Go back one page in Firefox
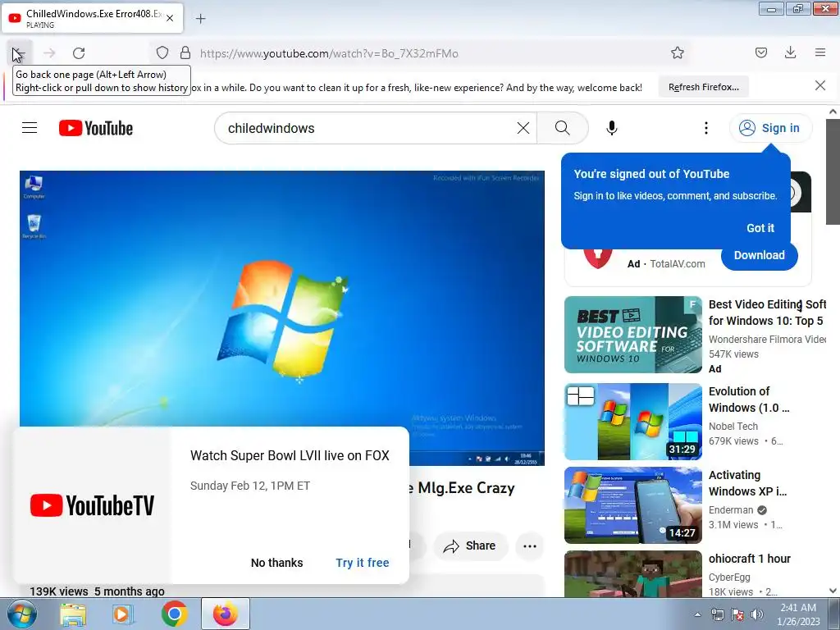Viewport: 840px width, 630px height. [20, 53]
